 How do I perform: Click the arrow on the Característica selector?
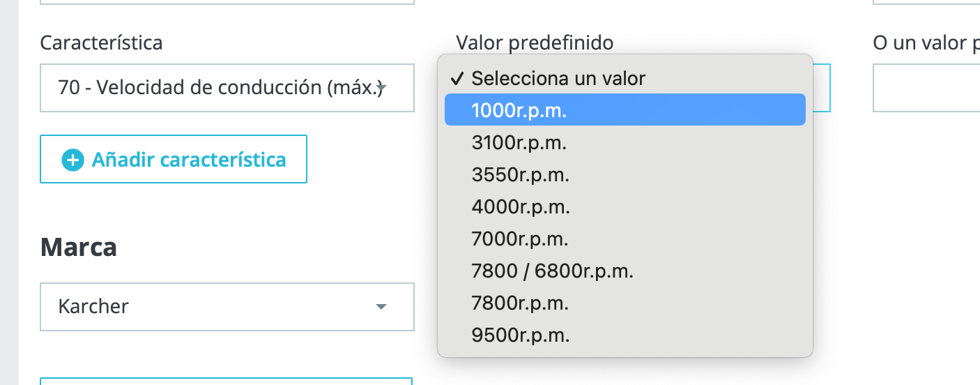[x=381, y=88]
